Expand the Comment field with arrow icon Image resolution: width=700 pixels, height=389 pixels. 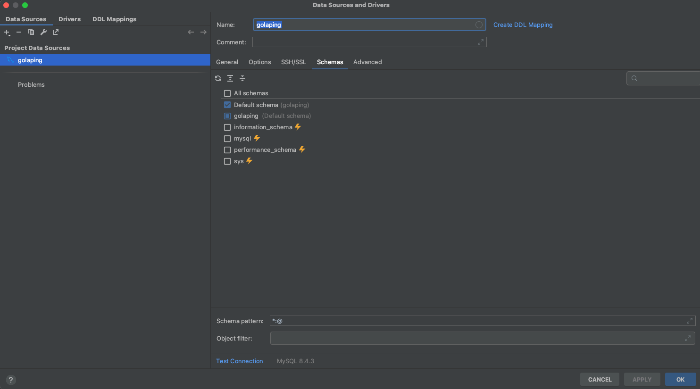pos(481,42)
